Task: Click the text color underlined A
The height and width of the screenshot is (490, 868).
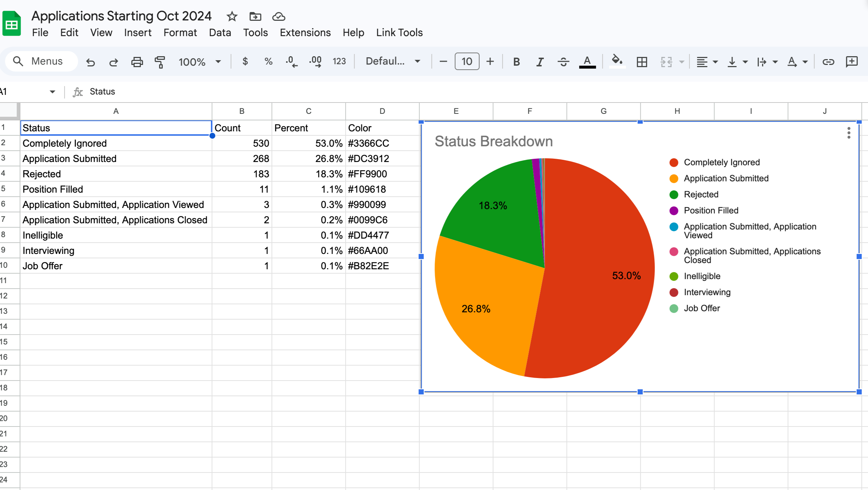Action: 587,61
